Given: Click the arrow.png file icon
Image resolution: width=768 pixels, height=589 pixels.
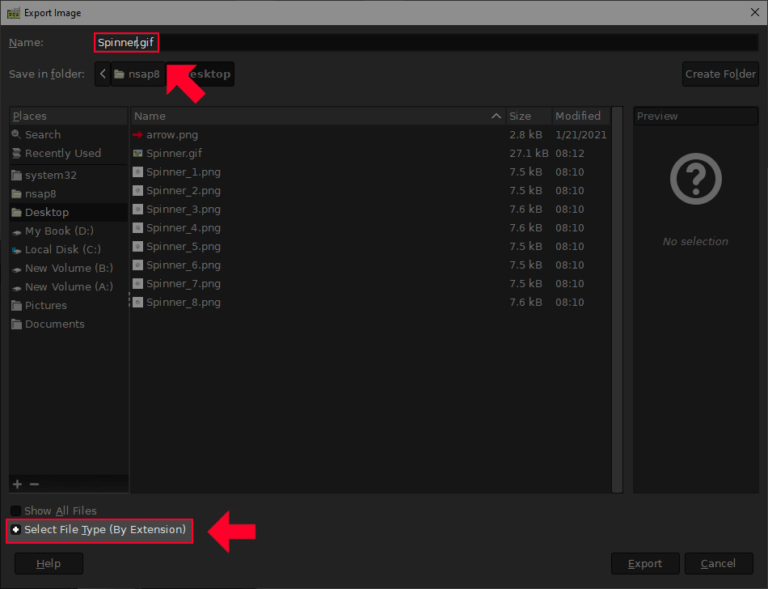Looking at the screenshot, I should point(138,135).
